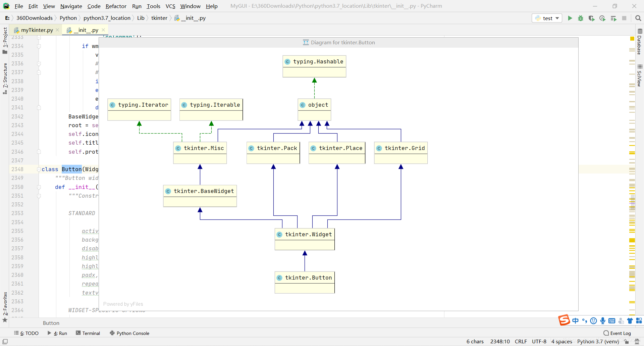Screen dimensions: 644x346
Task: Open the Event Log
Action: 617,333
